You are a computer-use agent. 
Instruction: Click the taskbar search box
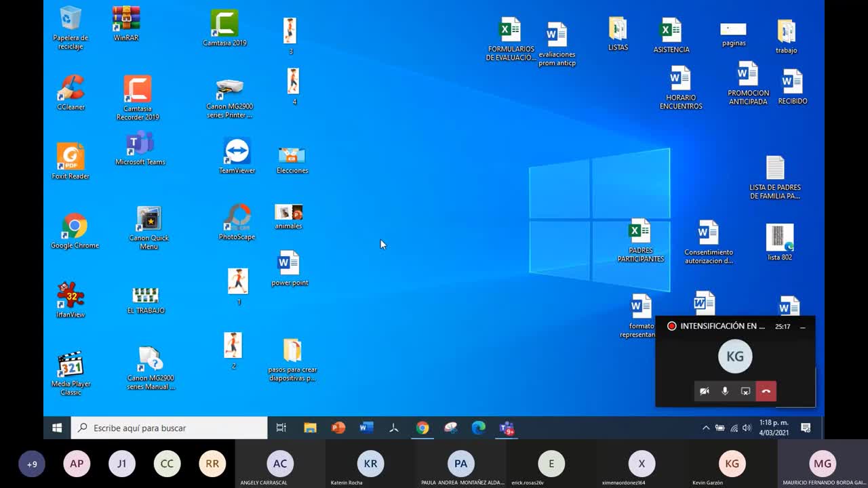(x=170, y=428)
